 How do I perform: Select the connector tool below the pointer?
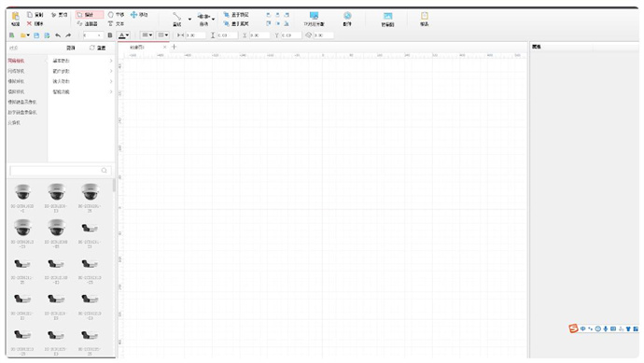pyautogui.click(x=88, y=24)
